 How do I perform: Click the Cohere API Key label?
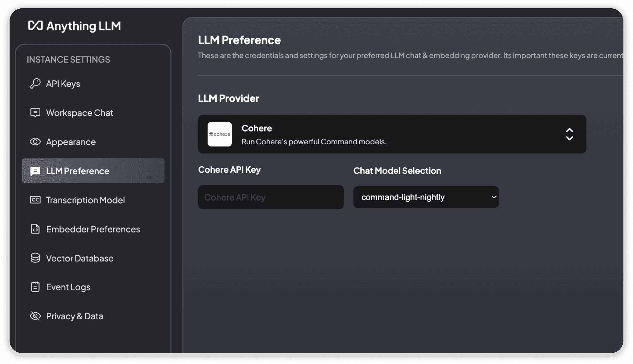[x=229, y=170]
